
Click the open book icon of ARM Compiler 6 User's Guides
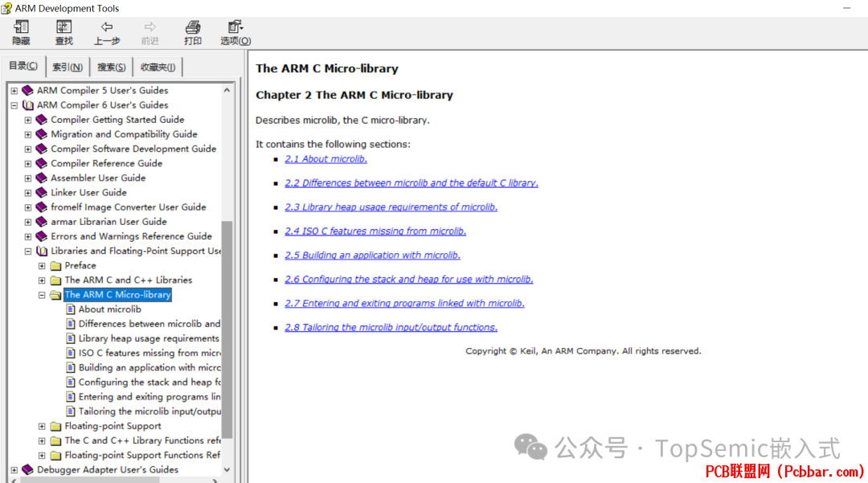tap(27, 105)
